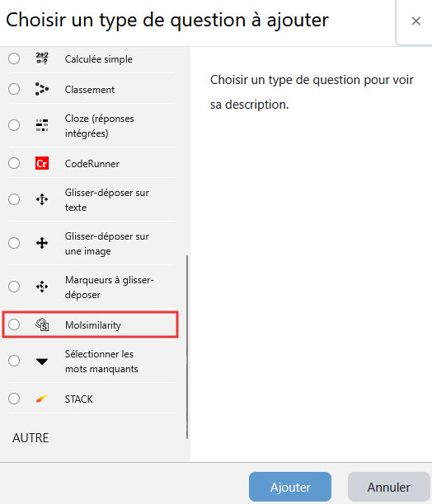432x504 pixels.
Task: Click the Marqueurs à glisser-déposer icon
Action: click(42, 287)
